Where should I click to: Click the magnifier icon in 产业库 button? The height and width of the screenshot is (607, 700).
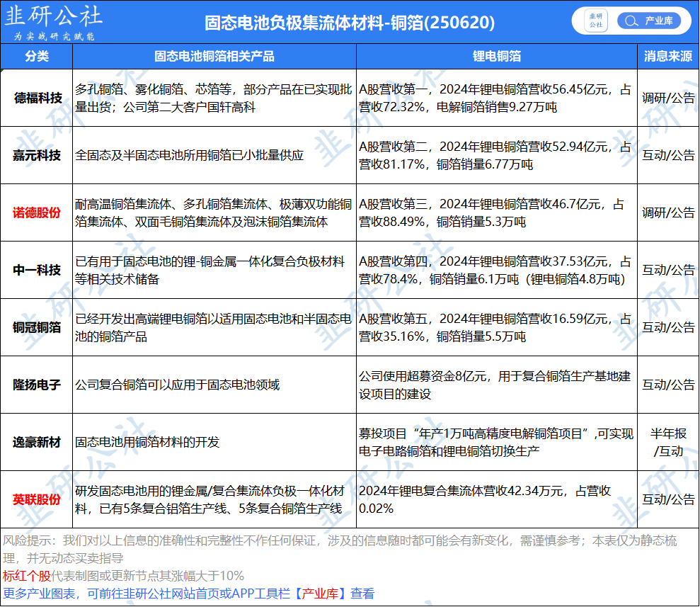click(x=631, y=21)
